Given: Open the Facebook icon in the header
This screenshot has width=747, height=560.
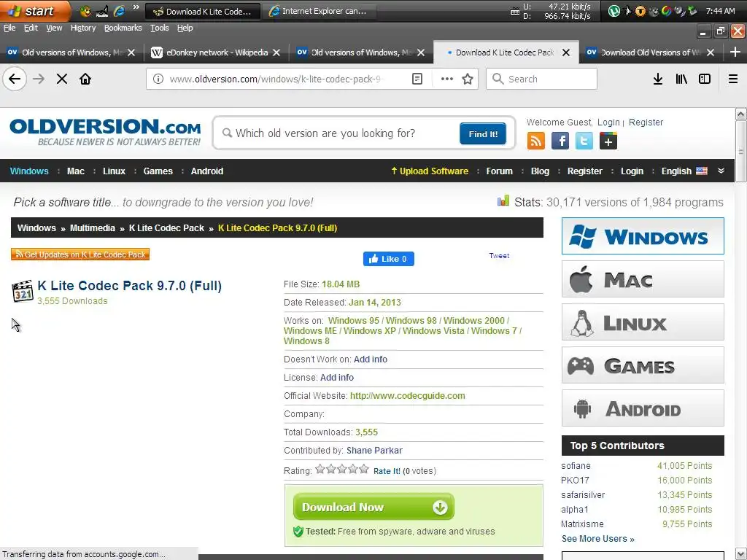Looking at the screenshot, I should click(560, 141).
